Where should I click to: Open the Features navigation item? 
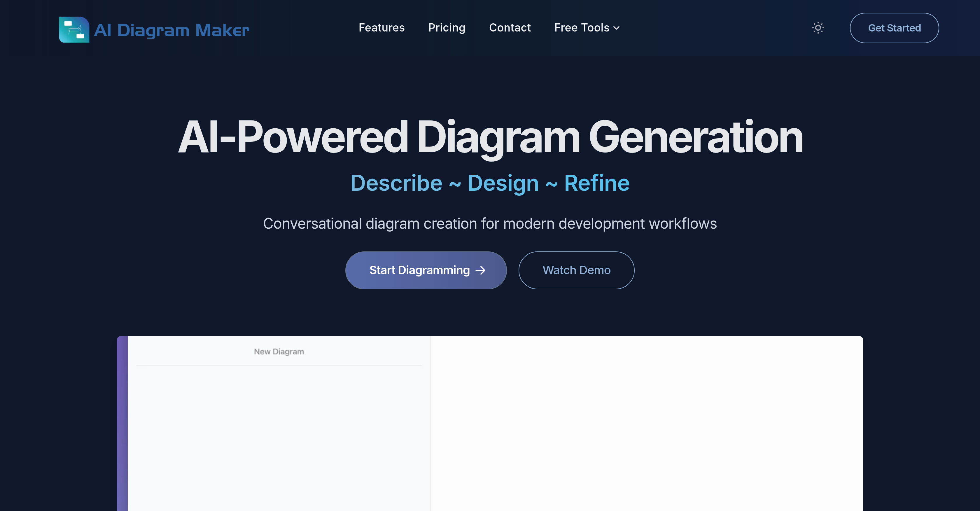coord(381,27)
